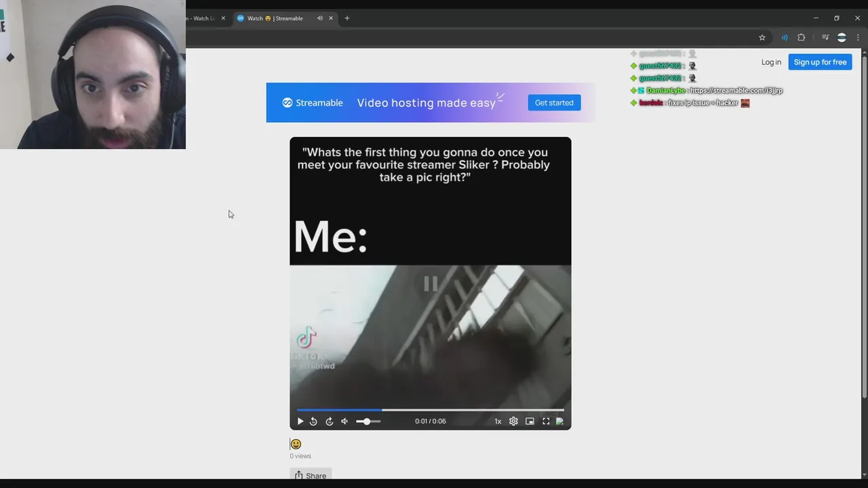
Task: Click Get started in Streamable banner
Action: coord(554,102)
